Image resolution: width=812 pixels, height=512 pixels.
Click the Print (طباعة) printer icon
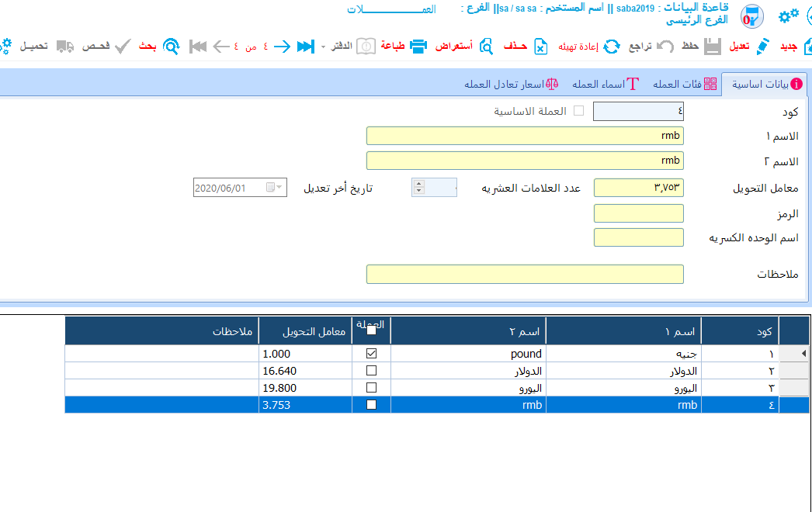point(418,47)
